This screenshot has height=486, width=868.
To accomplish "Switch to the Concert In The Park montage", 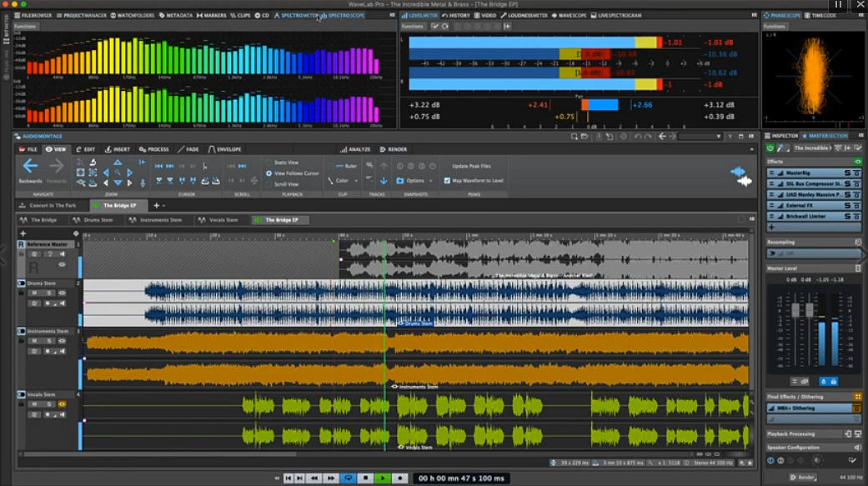I will coord(48,205).
